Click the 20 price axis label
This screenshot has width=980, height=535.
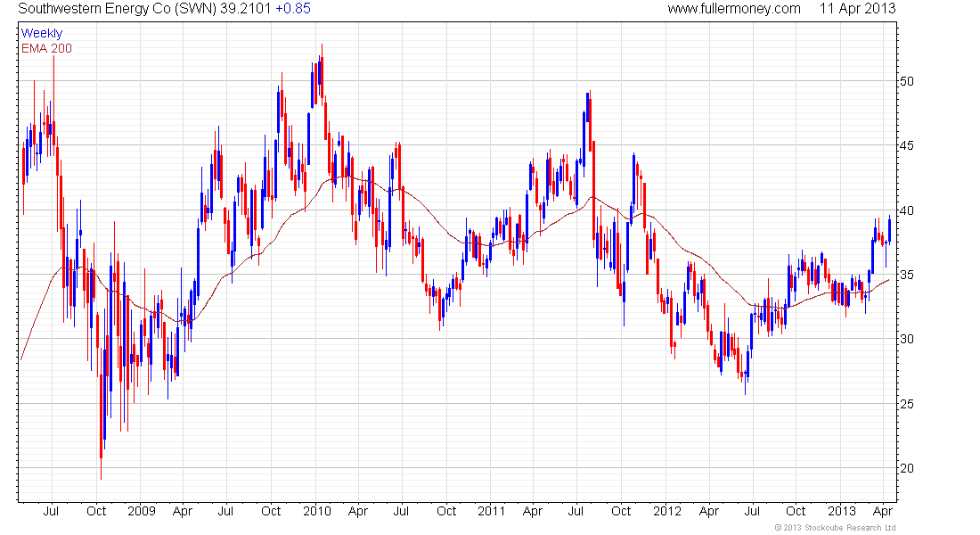906,468
